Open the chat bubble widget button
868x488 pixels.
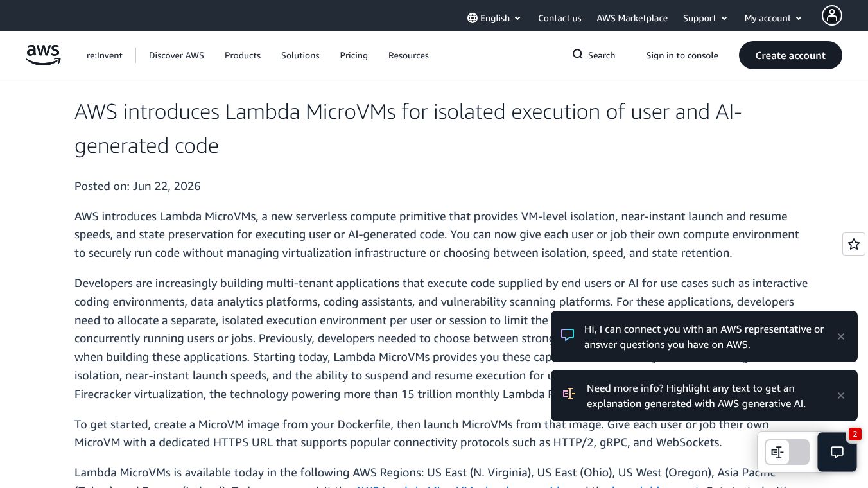[837, 452]
